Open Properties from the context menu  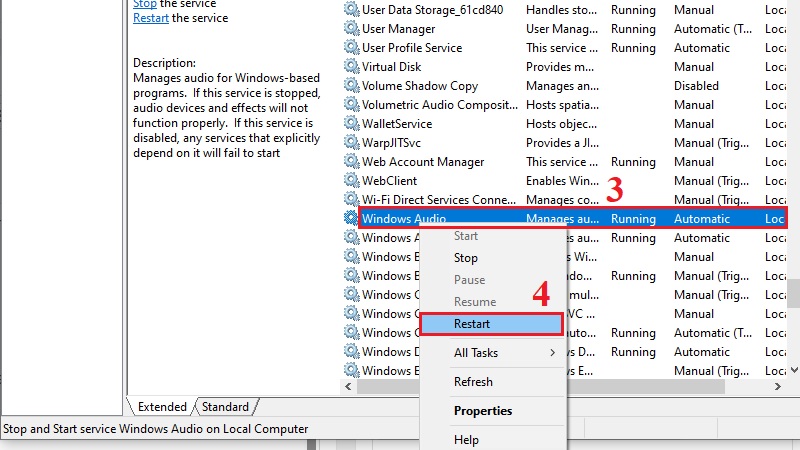(483, 411)
